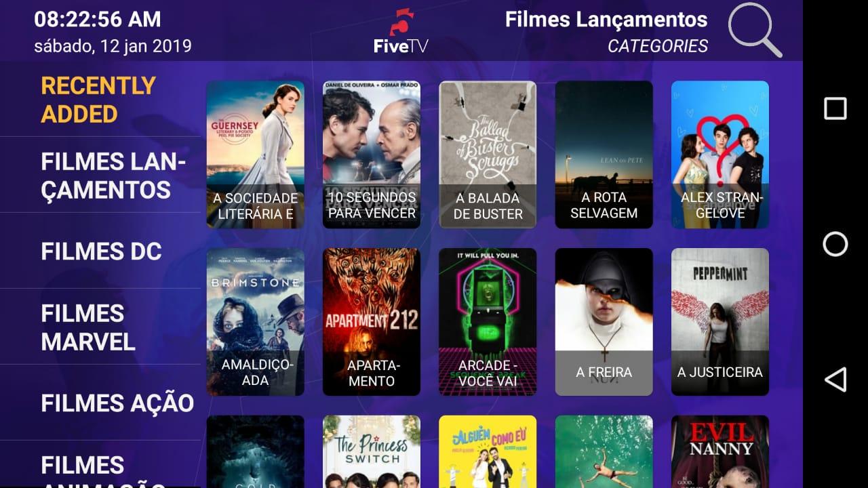This screenshot has width=868, height=488.
Task: Tap the FiveTV logo
Action: (401, 31)
